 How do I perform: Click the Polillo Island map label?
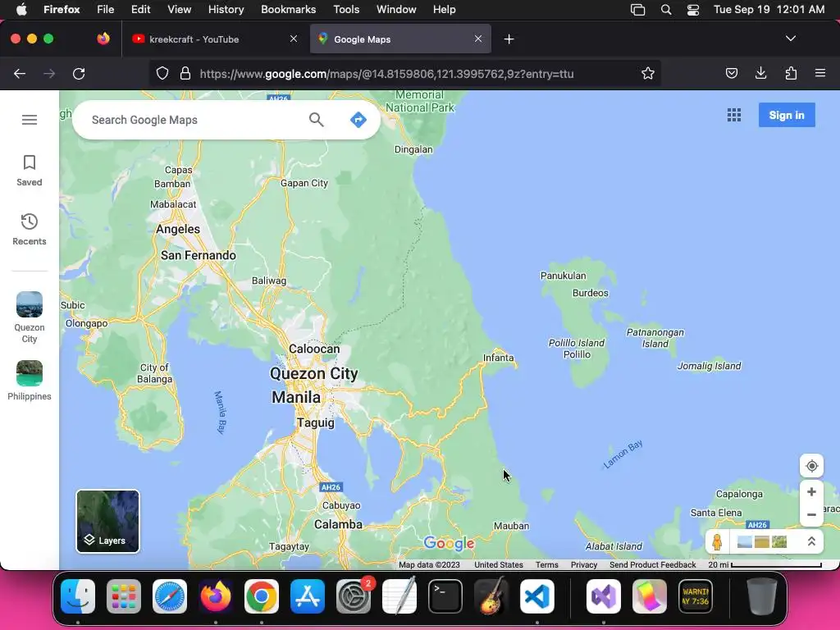coord(577,343)
